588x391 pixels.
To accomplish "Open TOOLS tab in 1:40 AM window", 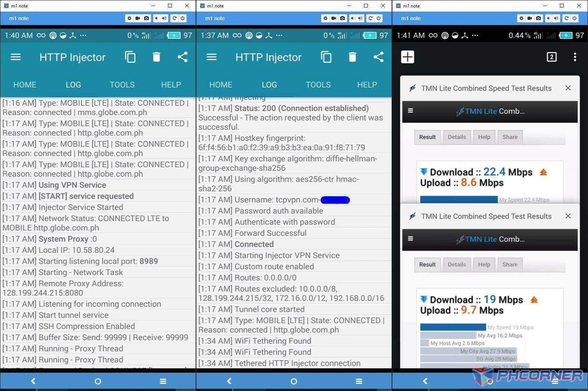I will [122, 85].
